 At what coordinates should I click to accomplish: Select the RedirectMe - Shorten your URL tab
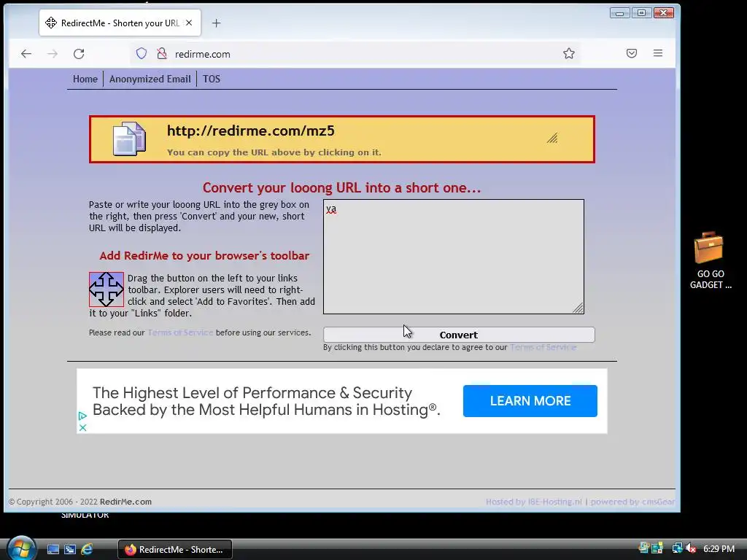click(x=120, y=23)
